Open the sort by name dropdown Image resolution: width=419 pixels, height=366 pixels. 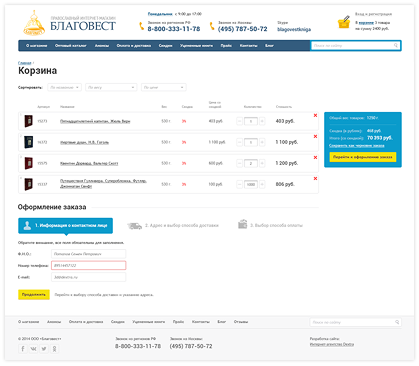65,87
